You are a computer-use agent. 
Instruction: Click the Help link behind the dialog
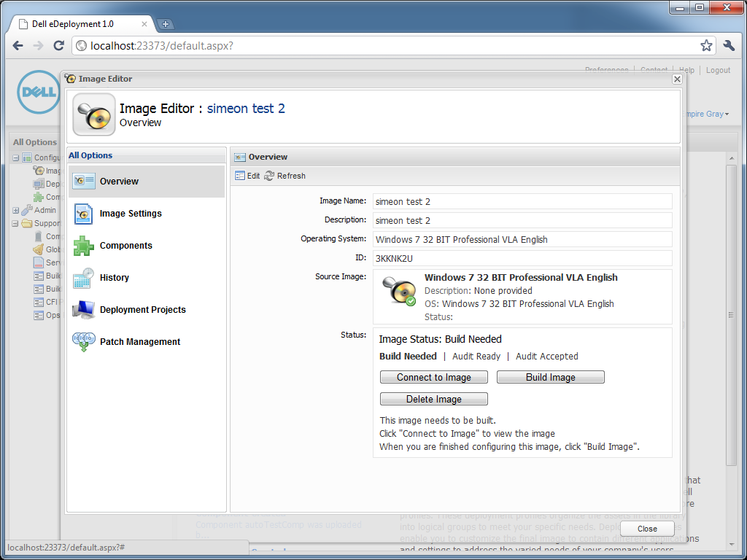(686, 70)
